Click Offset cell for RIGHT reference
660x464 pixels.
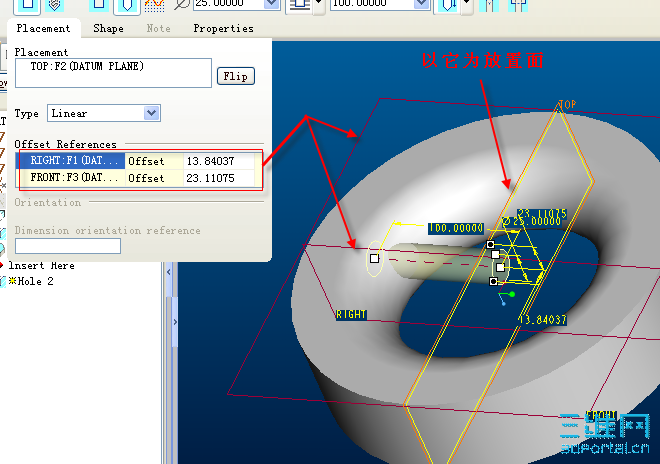(x=154, y=161)
